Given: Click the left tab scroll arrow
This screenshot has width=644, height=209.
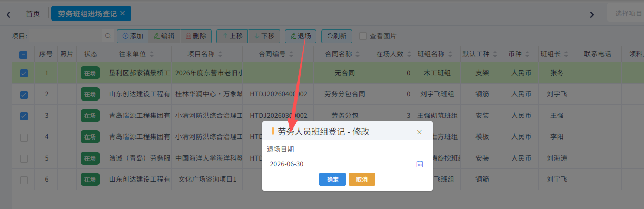Looking at the screenshot, I should click(8, 14).
